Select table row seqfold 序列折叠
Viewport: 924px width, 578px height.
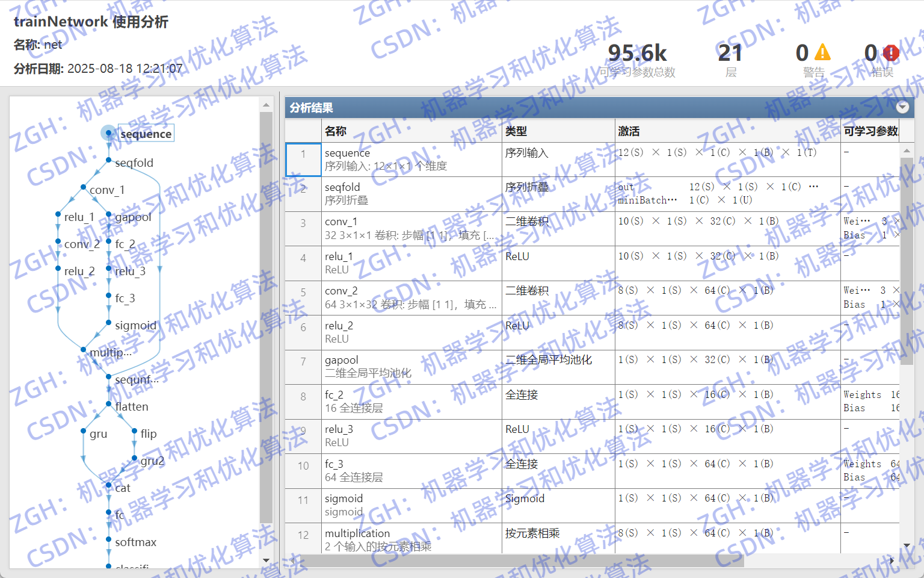(593, 194)
